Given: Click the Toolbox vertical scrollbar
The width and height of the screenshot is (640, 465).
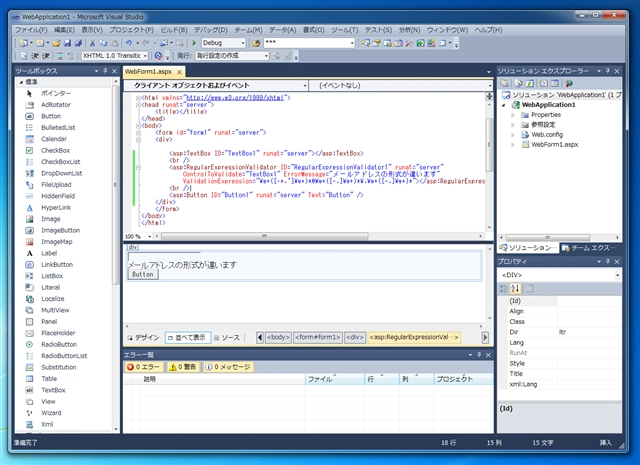Looking at the screenshot, I should click(116, 185).
